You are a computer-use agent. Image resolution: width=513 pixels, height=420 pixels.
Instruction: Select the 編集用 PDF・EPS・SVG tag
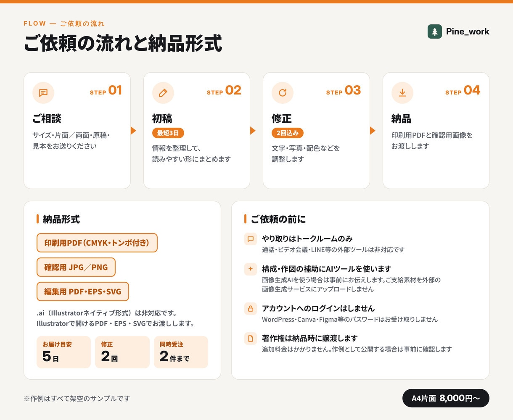pos(83,291)
